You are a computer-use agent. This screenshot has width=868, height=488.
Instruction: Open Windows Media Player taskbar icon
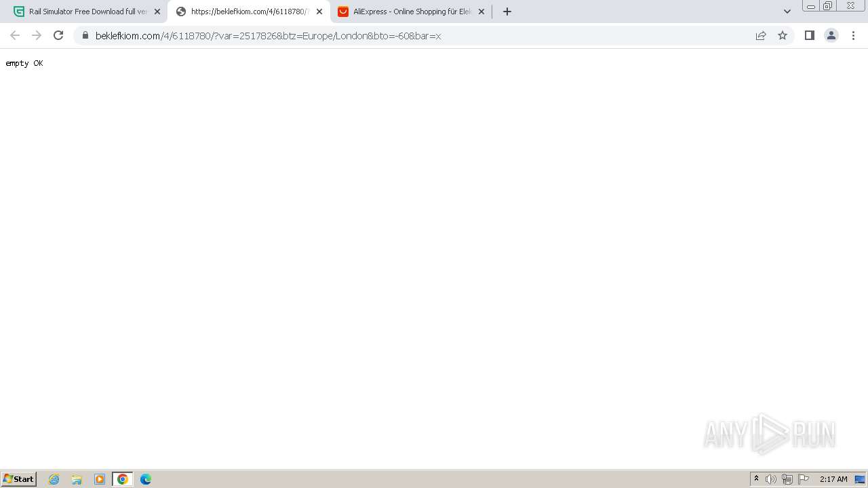coord(100,479)
